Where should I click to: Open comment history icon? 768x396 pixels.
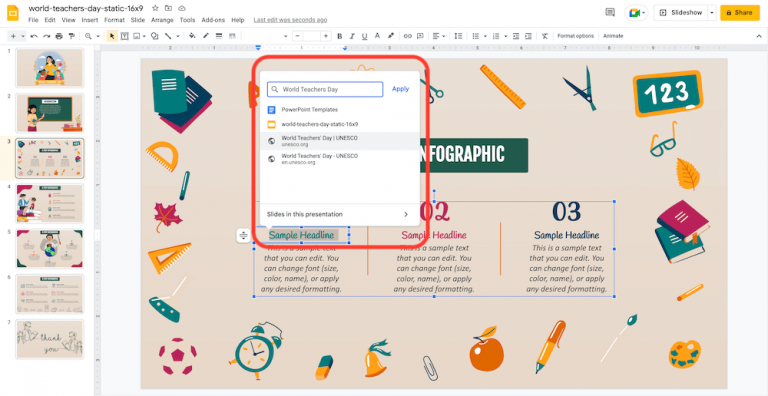coord(610,13)
